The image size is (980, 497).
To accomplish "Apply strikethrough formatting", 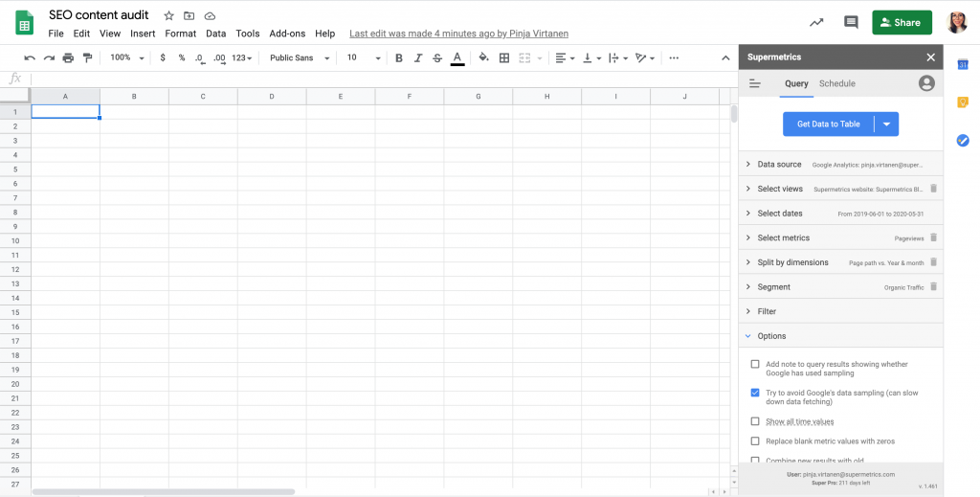I will [437, 58].
